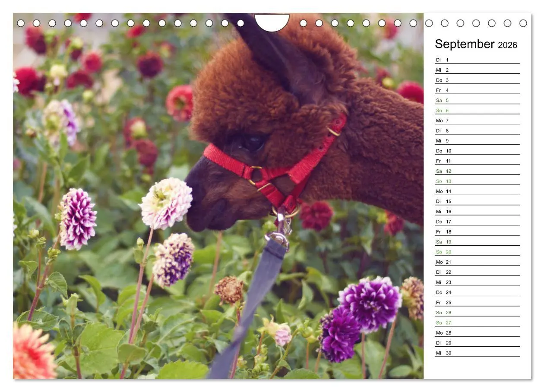Select the Sa 12 date row

(x=477, y=170)
